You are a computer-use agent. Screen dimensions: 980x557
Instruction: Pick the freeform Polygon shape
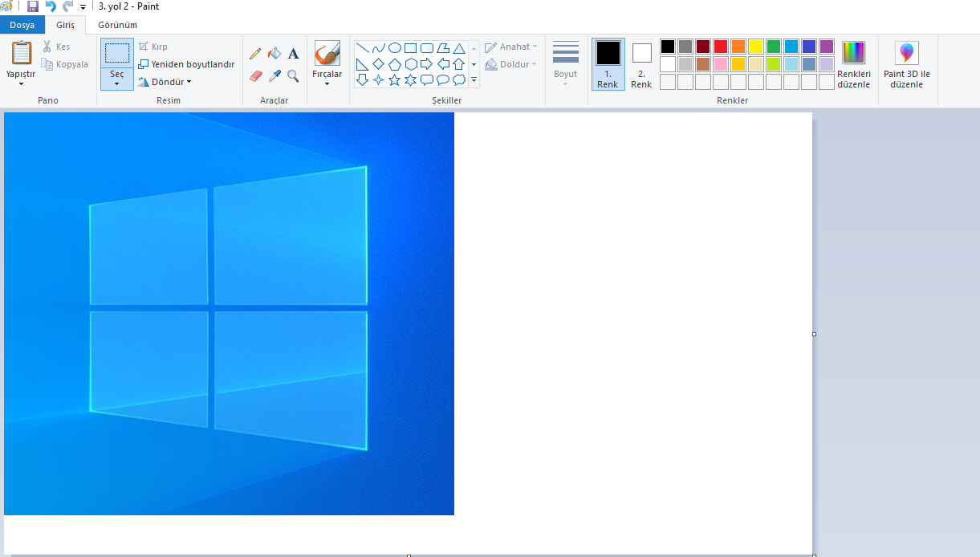pos(442,48)
